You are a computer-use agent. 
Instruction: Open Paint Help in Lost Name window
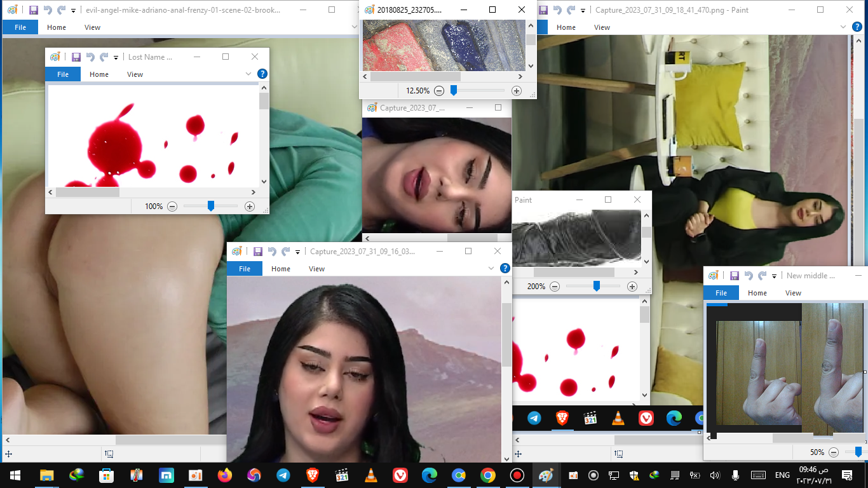coord(262,74)
